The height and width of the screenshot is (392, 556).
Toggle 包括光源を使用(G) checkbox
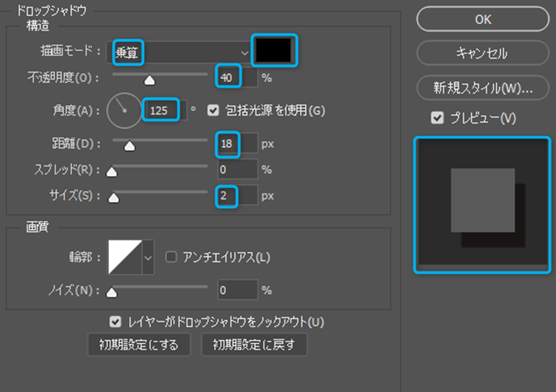click(x=213, y=110)
